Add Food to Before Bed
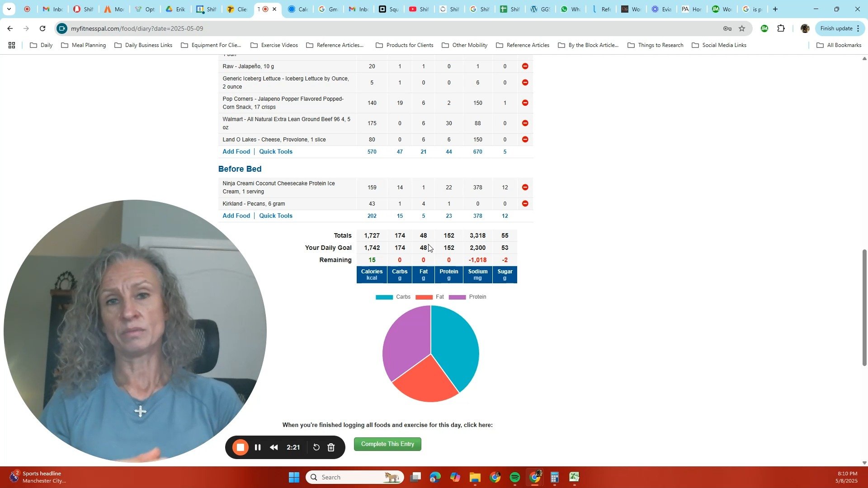The width and height of the screenshot is (868, 488). point(236,216)
